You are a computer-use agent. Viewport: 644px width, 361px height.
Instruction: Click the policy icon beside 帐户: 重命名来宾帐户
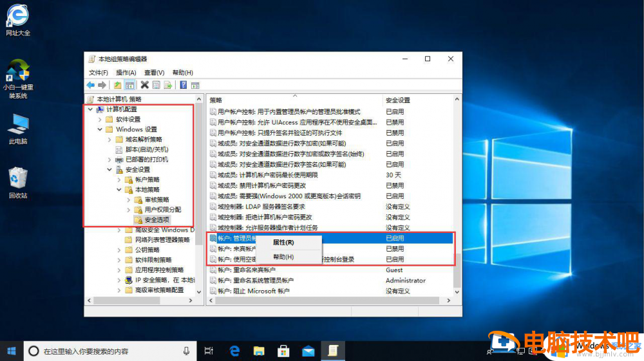tap(213, 270)
